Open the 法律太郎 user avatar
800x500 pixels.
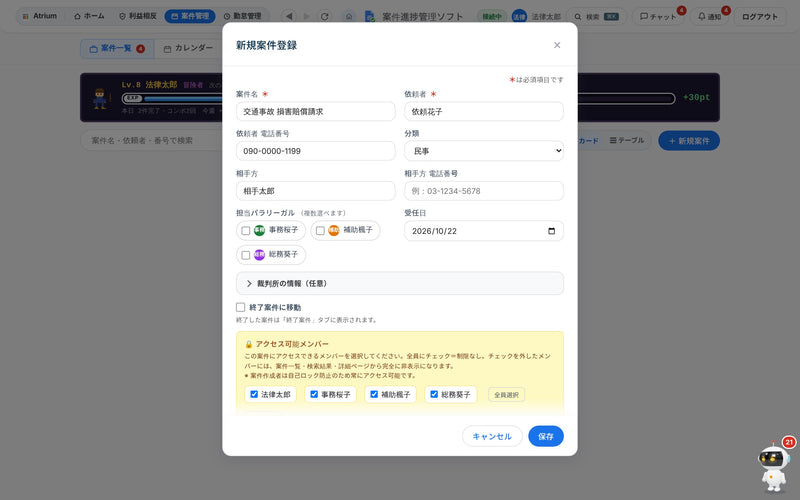[x=519, y=16]
